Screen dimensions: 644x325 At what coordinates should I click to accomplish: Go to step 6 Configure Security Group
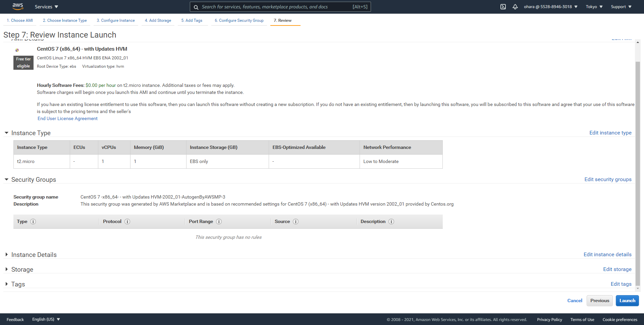[239, 20]
